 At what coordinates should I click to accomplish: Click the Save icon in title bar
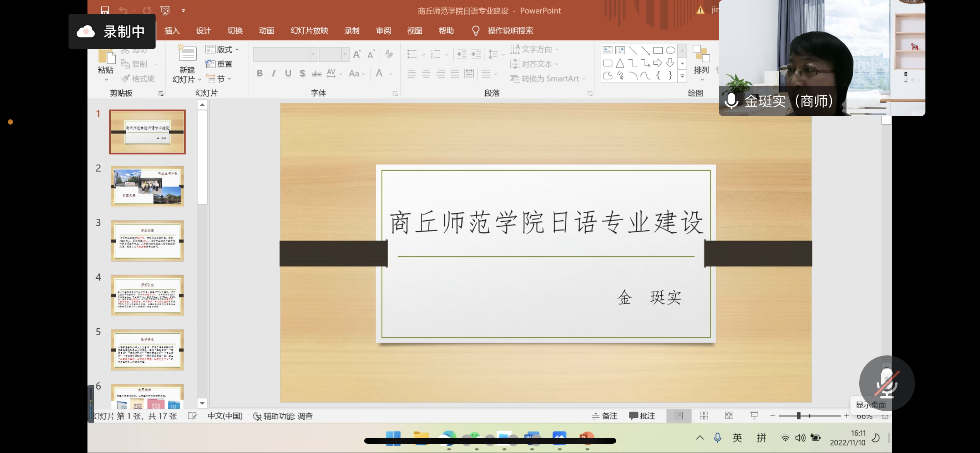tap(105, 10)
